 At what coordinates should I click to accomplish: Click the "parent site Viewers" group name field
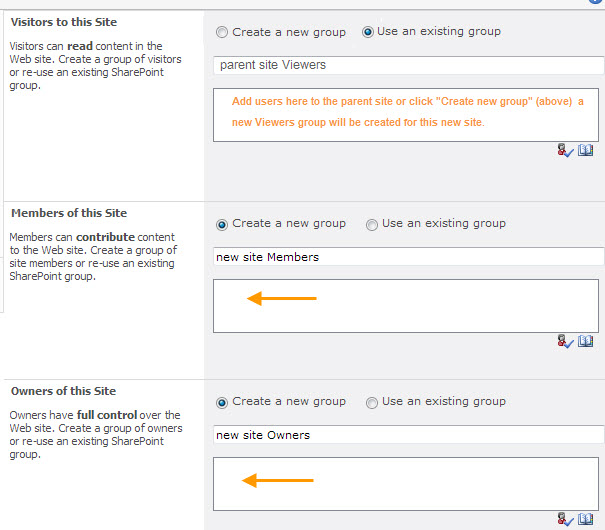click(408, 66)
